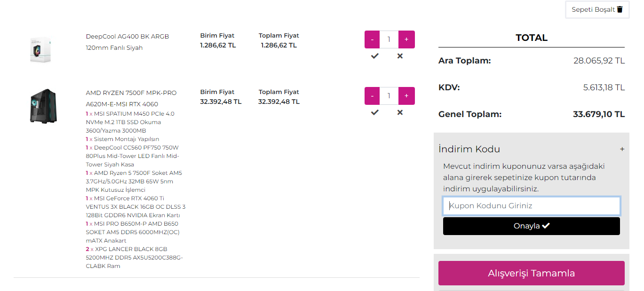Click the Sistem Montajı Yapılsın line

122,139
